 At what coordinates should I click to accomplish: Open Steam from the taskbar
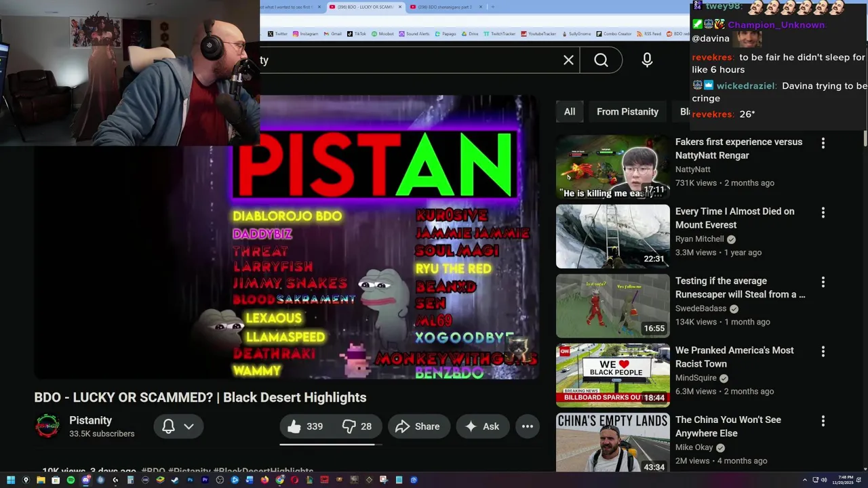coord(175,480)
